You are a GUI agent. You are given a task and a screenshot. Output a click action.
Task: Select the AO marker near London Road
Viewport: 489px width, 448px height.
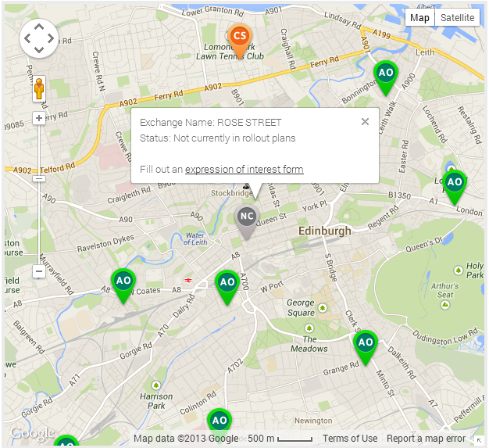click(455, 188)
